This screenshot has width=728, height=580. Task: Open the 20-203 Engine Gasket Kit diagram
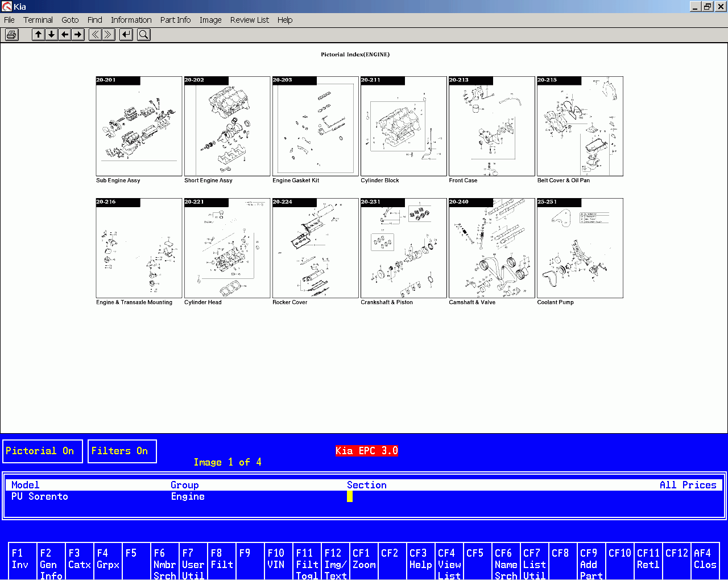tap(315, 126)
